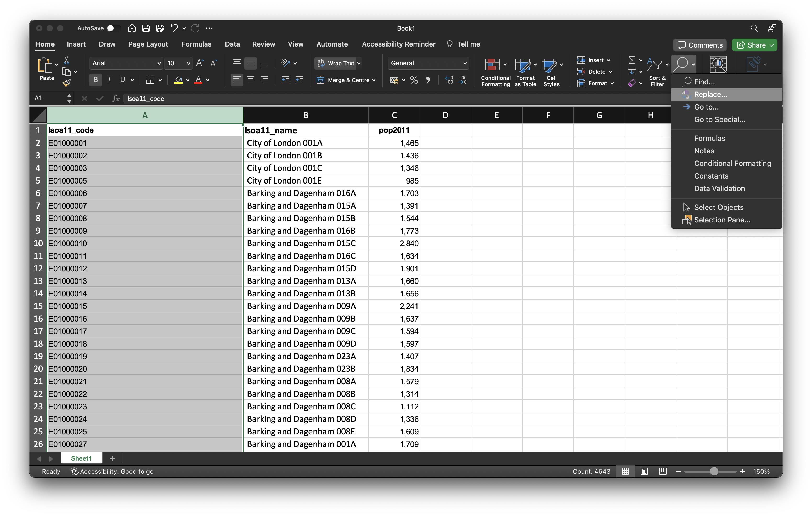This screenshot has width=812, height=516.
Task: Click the Format as Table icon
Action: [x=525, y=71]
